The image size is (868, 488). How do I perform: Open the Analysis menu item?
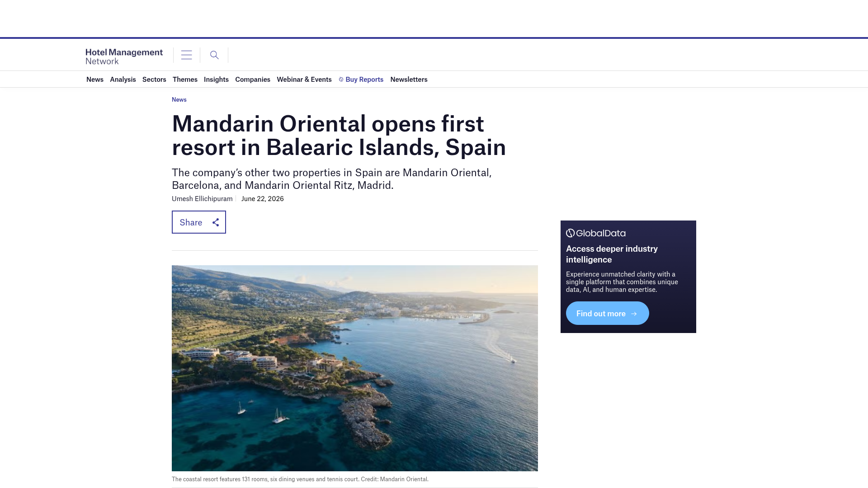tap(123, 80)
